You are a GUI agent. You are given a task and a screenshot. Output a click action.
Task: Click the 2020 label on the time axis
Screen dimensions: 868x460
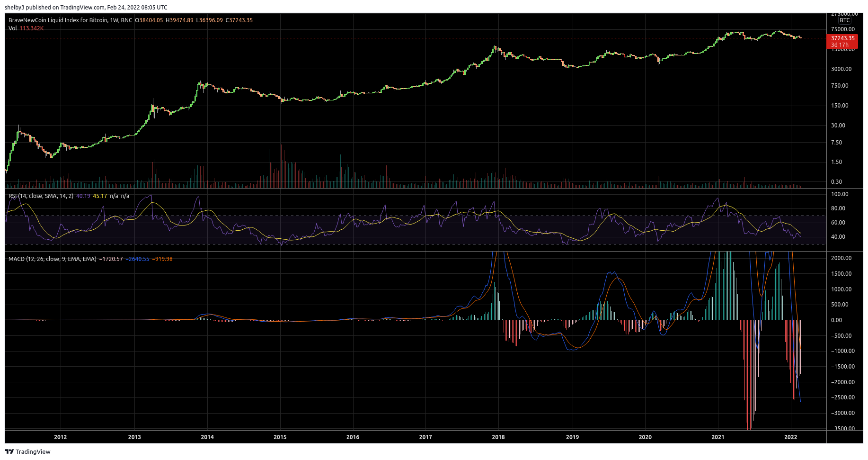pos(645,437)
